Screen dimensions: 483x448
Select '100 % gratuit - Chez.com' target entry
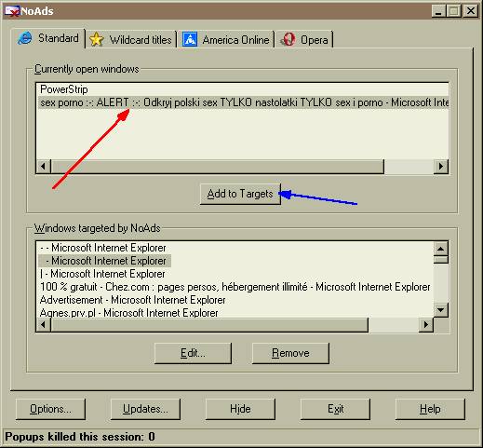235,287
